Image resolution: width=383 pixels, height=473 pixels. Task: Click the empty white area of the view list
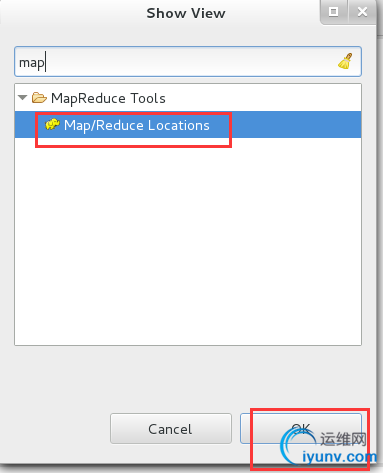pyautogui.click(x=188, y=241)
